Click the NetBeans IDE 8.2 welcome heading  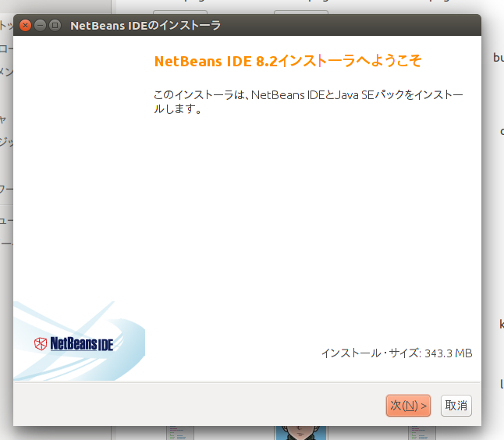(288, 61)
